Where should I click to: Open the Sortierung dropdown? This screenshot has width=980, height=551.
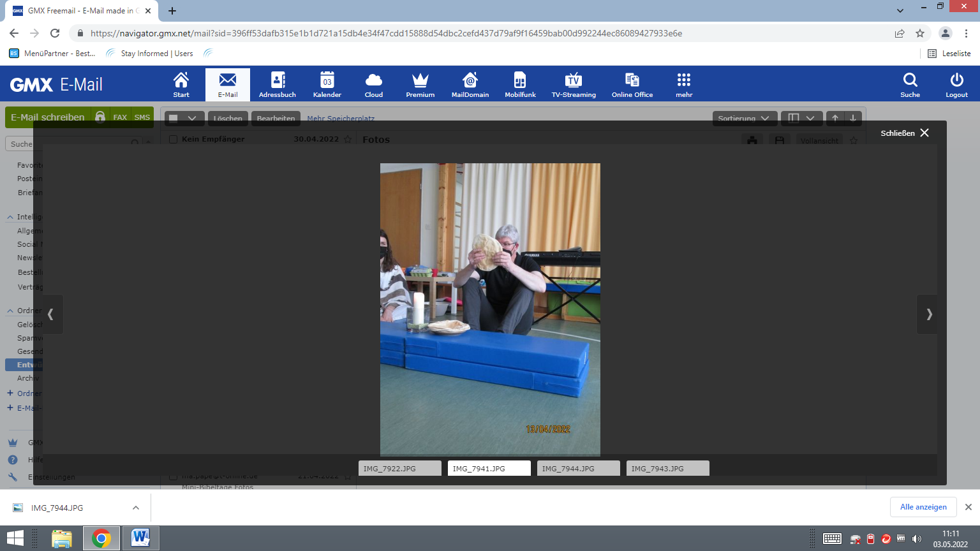tap(745, 118)
